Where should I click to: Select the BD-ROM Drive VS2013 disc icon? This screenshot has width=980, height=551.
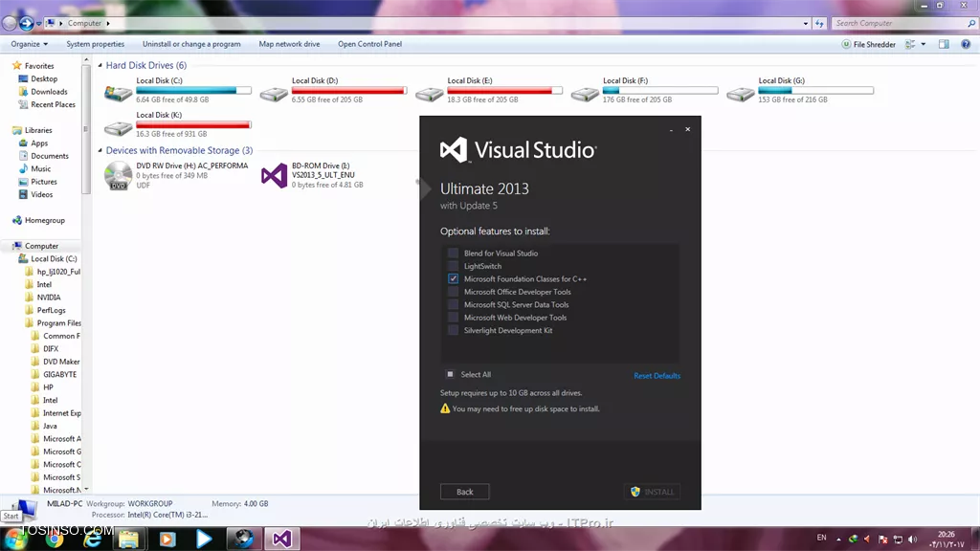tap(274, 176)
